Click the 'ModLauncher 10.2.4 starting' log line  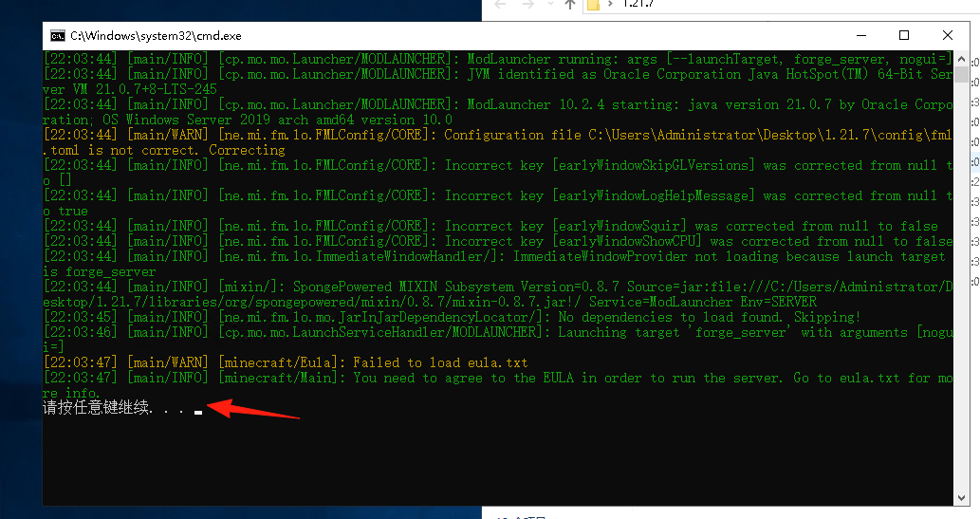pyautogui.click(x=498, y=112)
